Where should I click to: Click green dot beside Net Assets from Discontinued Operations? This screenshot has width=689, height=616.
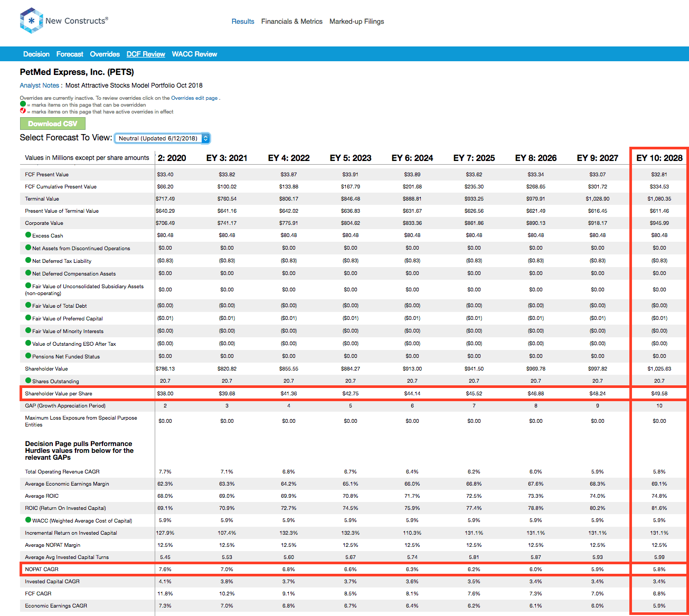(29, 248)
